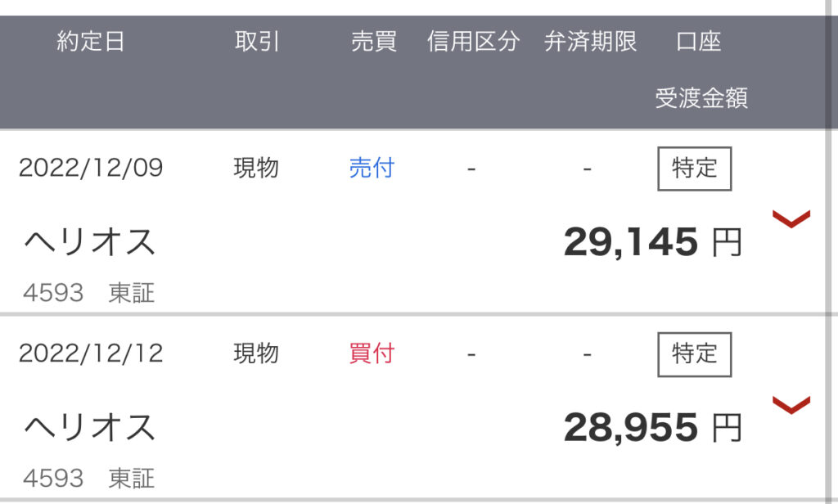The width and height of the screenshot is (838, 504).
Task: Click the 2022/12/12 trade date
Action: pyautogui.click(x=91, y=353)
